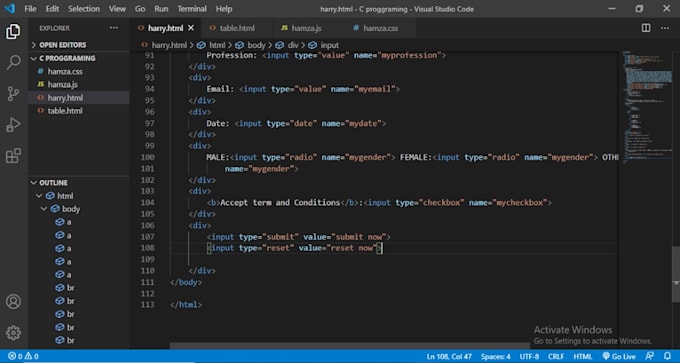Click "submit now" value on line 107
This screenshot has width=680, height=363.
pos(359,237)
